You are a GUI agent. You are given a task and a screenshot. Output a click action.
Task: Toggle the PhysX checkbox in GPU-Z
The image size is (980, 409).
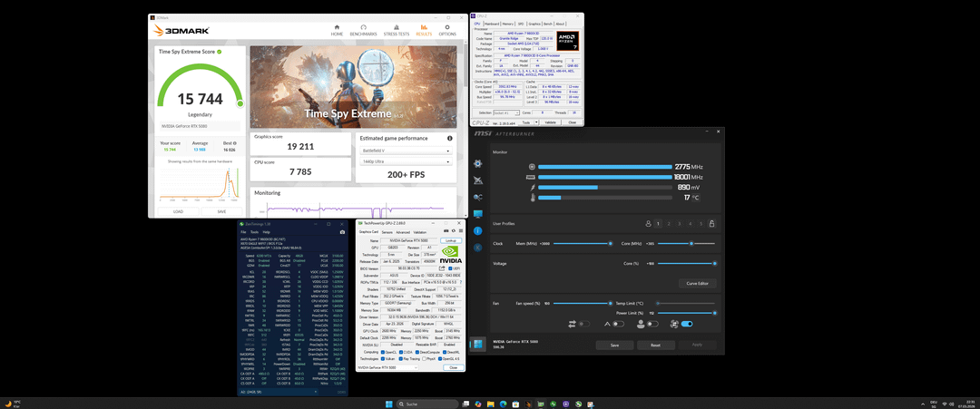click(424, 359)
